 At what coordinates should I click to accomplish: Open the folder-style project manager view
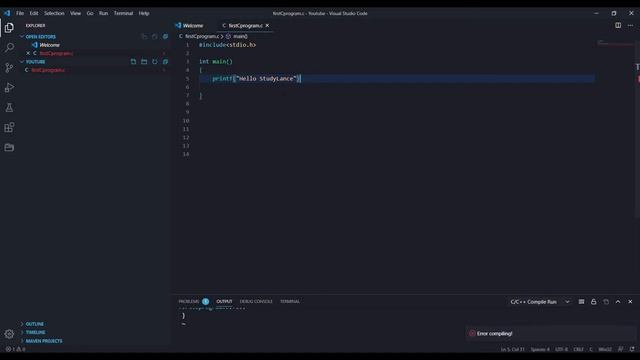(x=9, y=147)
